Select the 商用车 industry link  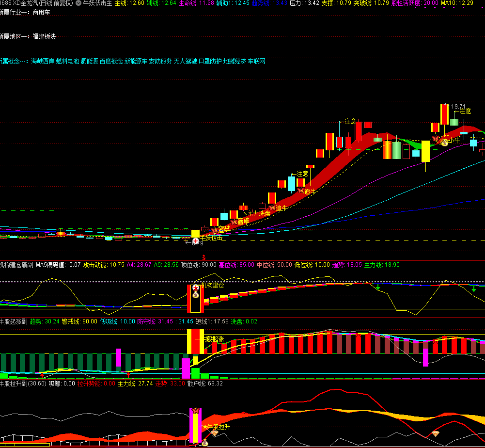41,12
